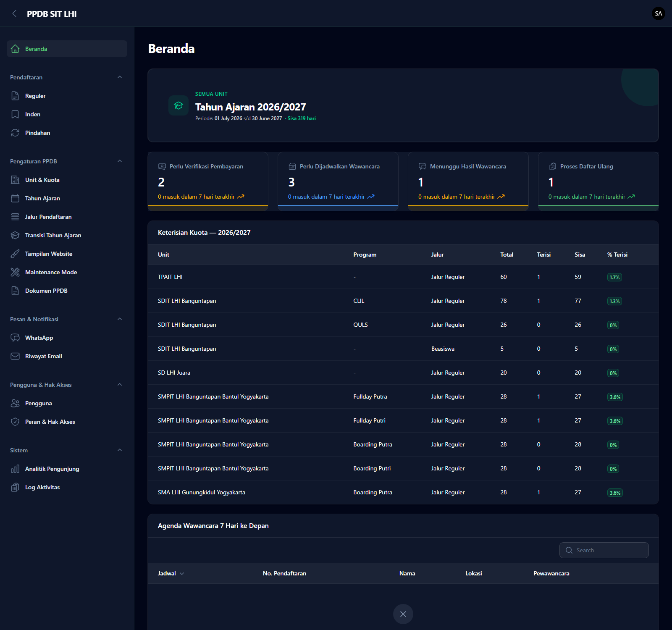Image resolution: width=672 pixels, height=630 pixels.
Task: Click the Sisa 319 hari text
Action: (302, 118)
